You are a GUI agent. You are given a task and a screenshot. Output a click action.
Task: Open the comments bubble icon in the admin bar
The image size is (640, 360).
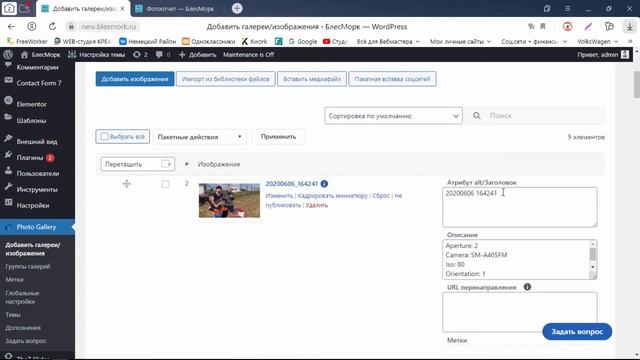tap(159, 54)
